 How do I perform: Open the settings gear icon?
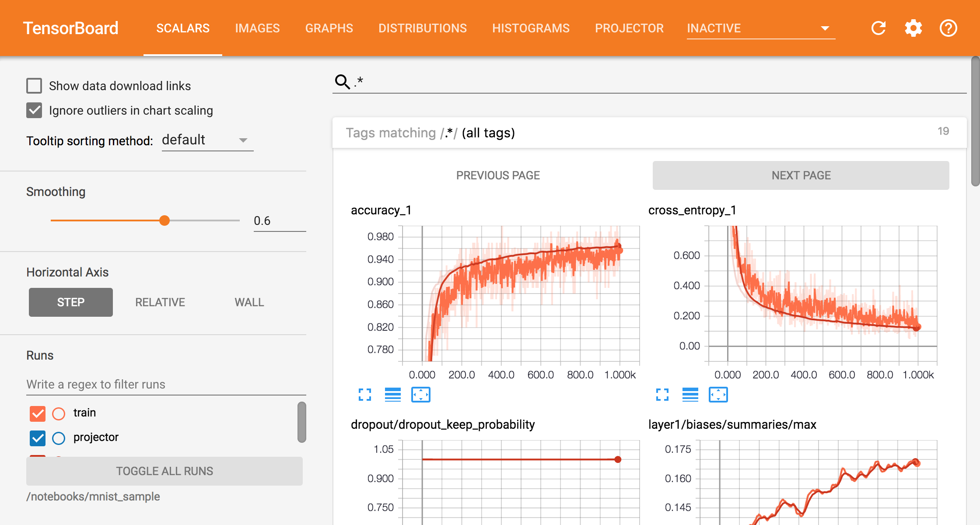pyautogui.click(x=913, y=28)
